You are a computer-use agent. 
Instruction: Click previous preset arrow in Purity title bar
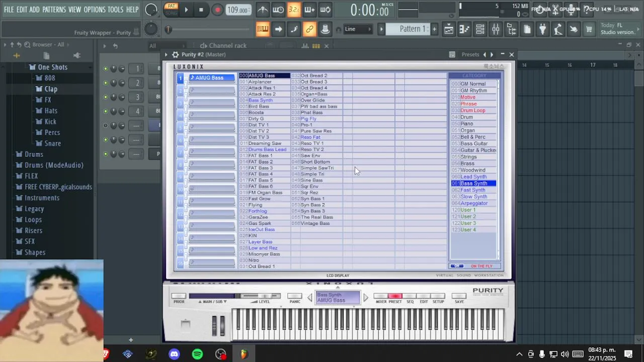485,54
